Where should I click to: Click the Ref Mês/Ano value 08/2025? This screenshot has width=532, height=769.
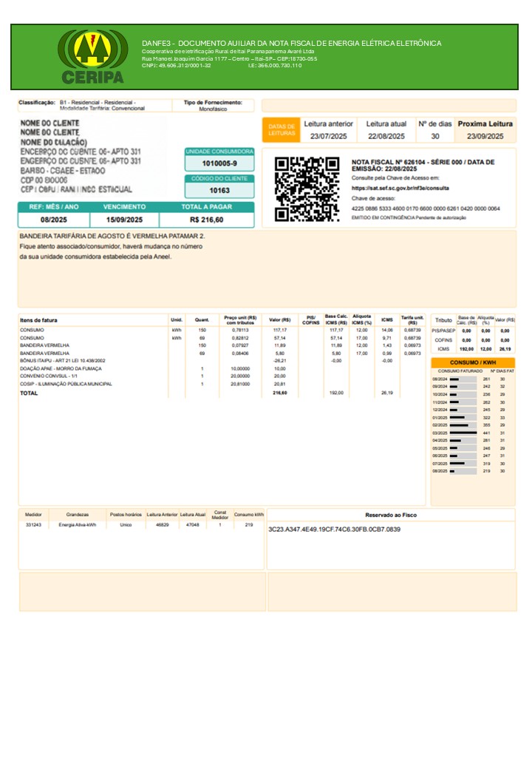[54, 220]
